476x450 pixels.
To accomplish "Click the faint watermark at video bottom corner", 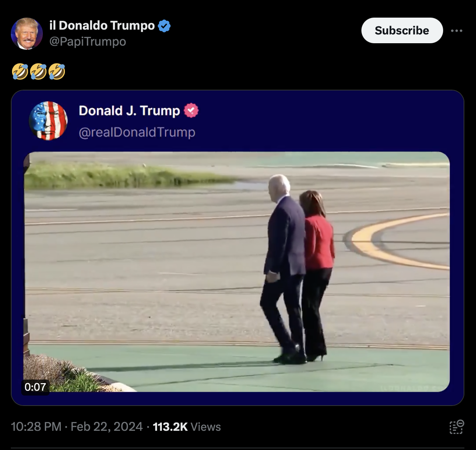I will click(412, 388).
